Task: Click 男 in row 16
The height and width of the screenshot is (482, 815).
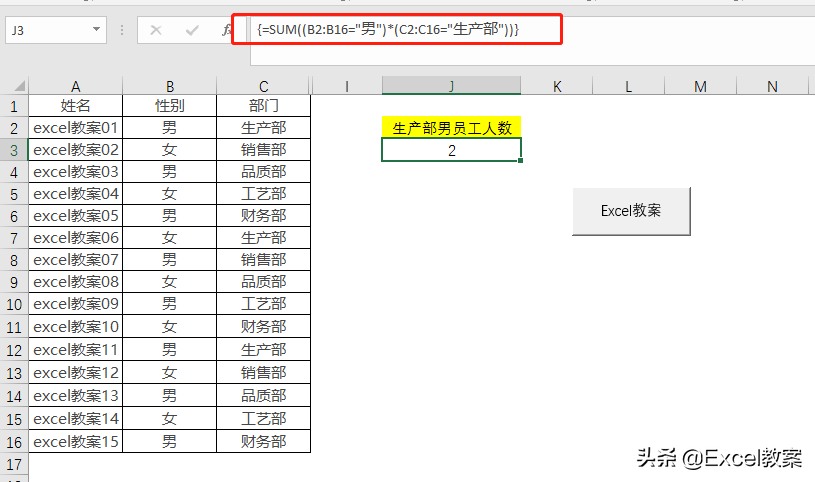Action: pyautogui.click(x=169, y=441)
